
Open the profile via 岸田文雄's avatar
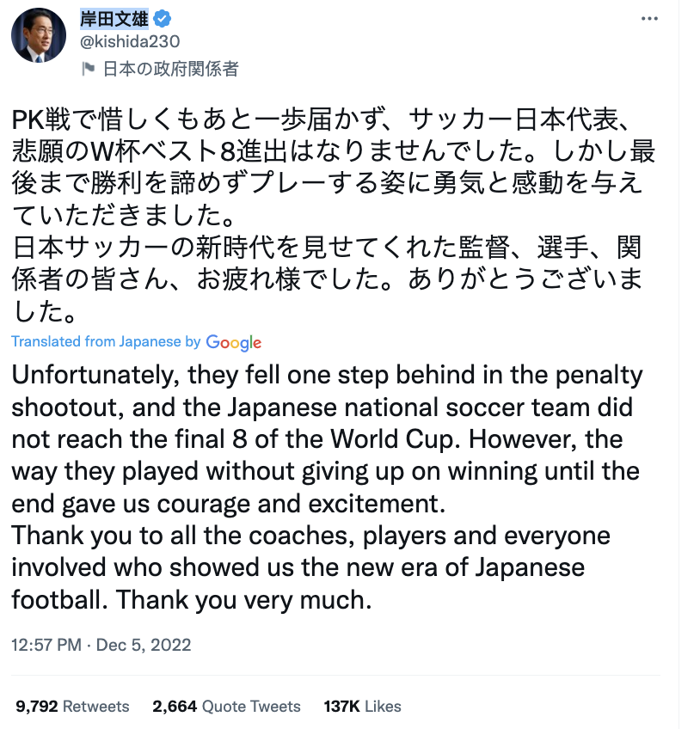(38, 34)
